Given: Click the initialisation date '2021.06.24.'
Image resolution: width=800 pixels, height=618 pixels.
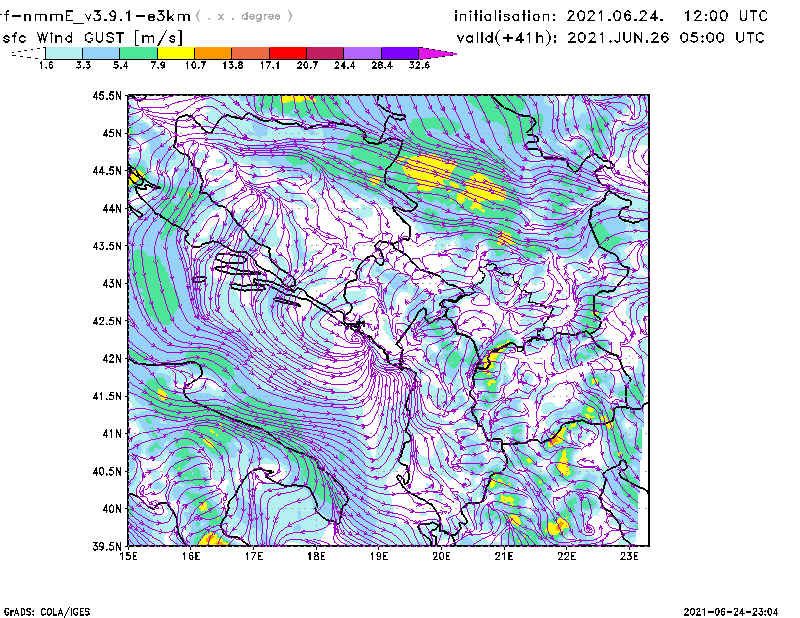Looking at the screenshot, I should coord(615,16).
